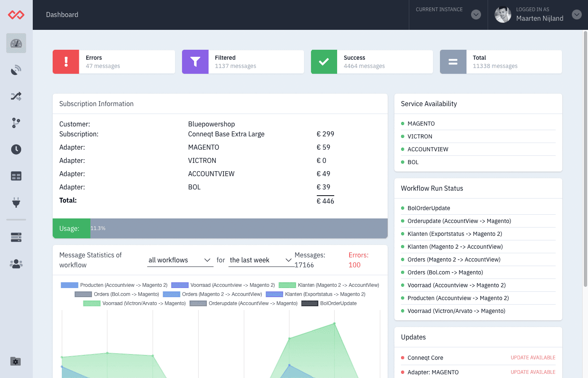Click the purple Filtered funnel icon
Viewport: 588px width, 378px height.
[195, 62]
